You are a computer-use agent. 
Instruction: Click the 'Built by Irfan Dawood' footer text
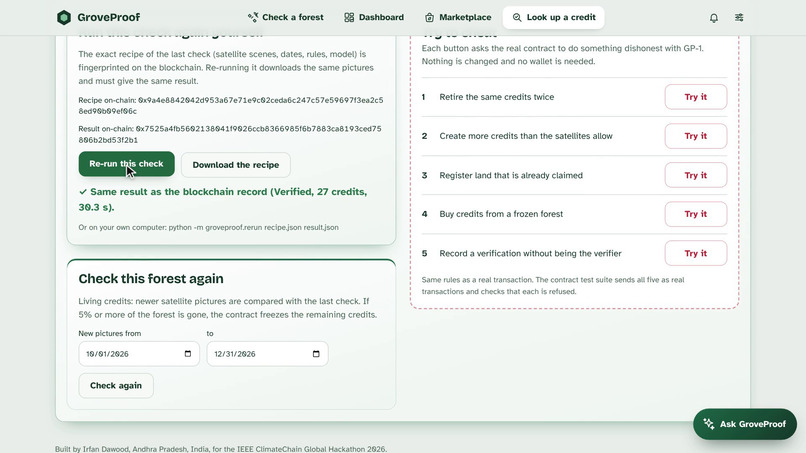coord(221,449)
